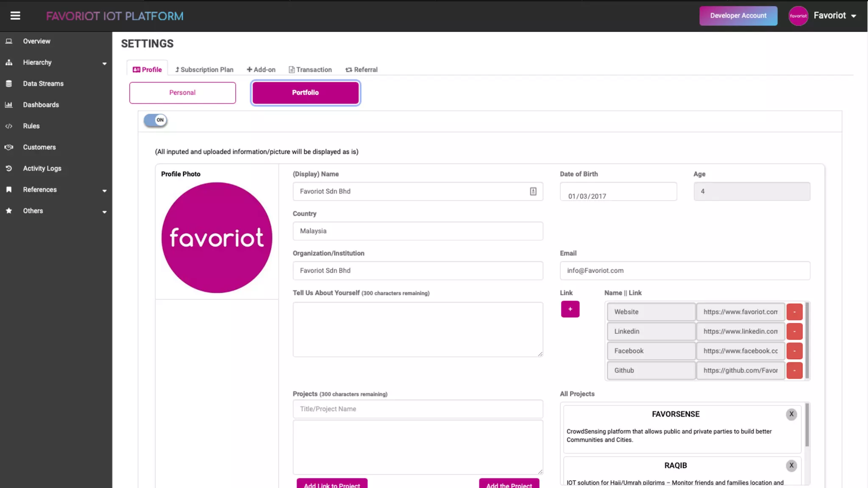Remove the Website link row

point(794,312)
